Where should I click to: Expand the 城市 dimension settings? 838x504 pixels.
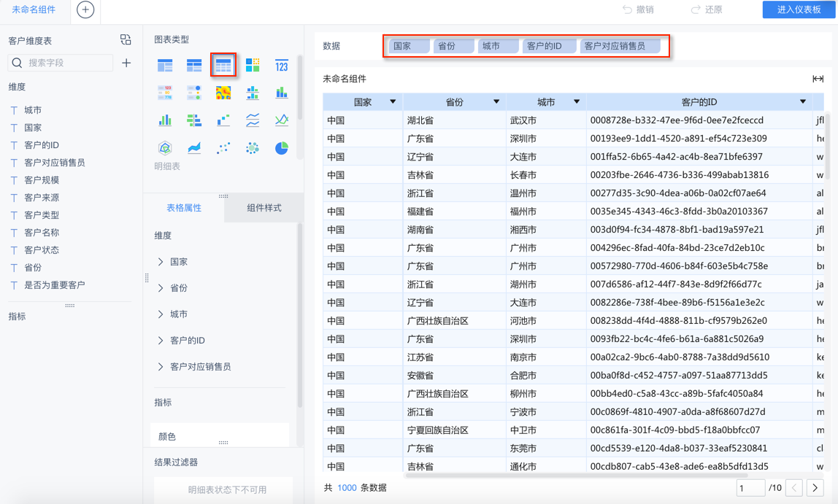tap(161, 314)
